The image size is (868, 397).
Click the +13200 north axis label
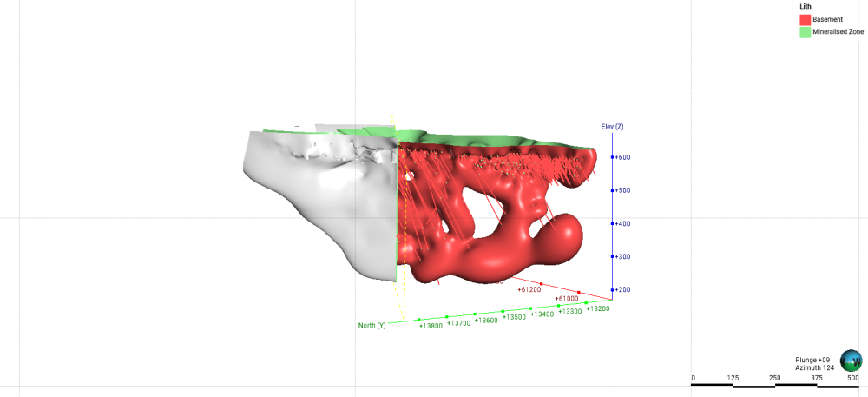click(598, 308)
